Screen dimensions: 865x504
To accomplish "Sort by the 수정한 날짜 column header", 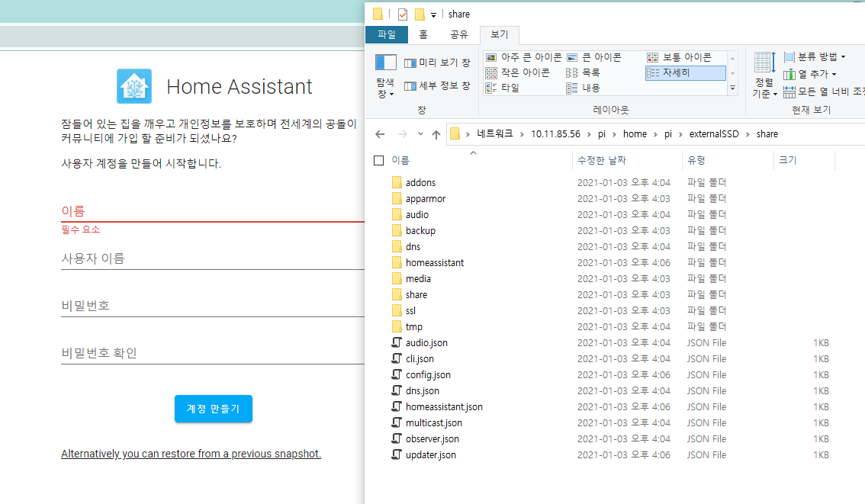I will tap(601, 160).
